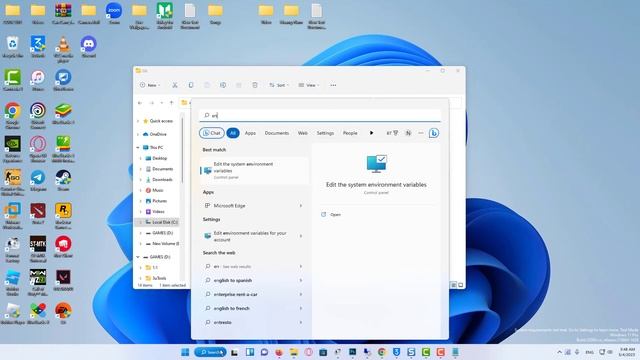The width and height of the screenshot is (640, 360).
Task: Launch the Counter-Strike GO desktop shortcut
Action: 13,182
